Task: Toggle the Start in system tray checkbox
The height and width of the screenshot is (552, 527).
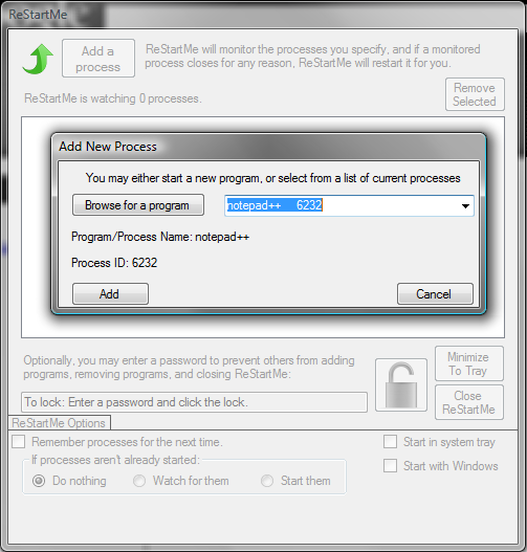Action: (x=390, y=441)
